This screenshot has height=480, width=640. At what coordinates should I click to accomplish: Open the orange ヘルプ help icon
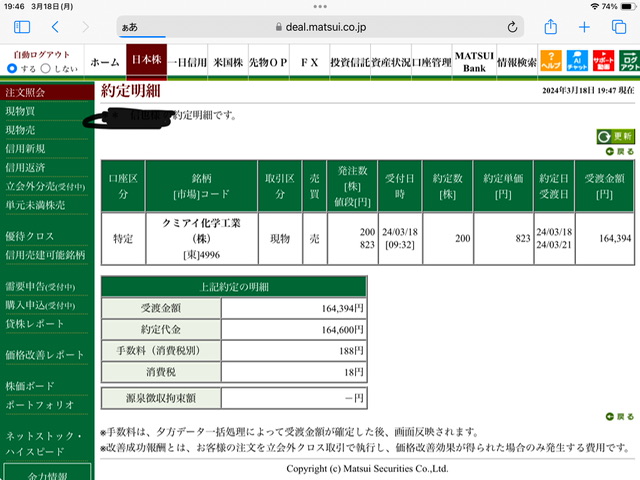[551, 61]
